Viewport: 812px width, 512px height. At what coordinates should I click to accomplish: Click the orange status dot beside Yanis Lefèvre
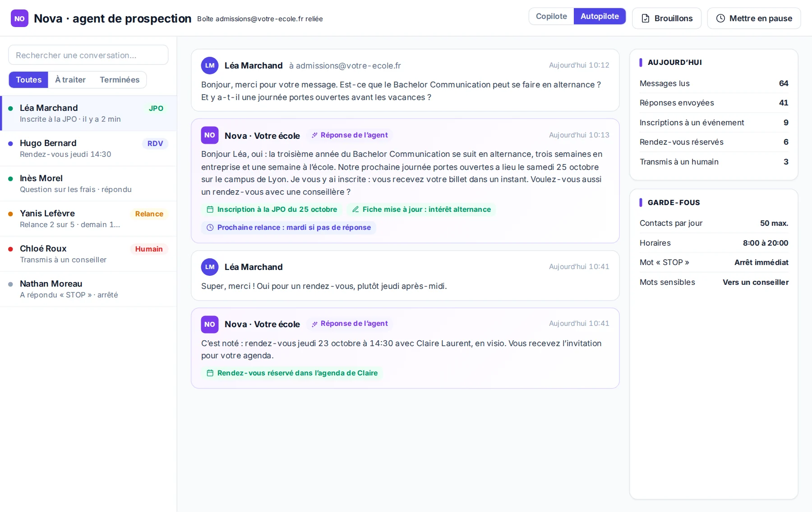[x=10, y=214]
